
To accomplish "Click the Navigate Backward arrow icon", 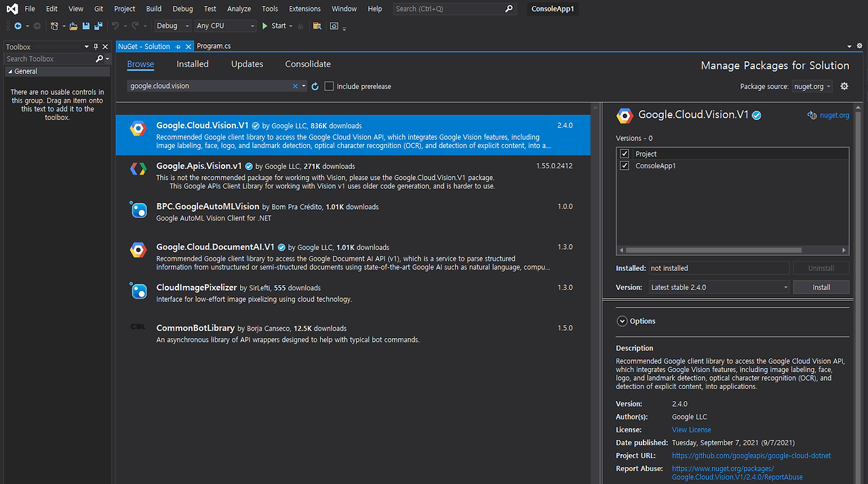I will coord(18,26).
